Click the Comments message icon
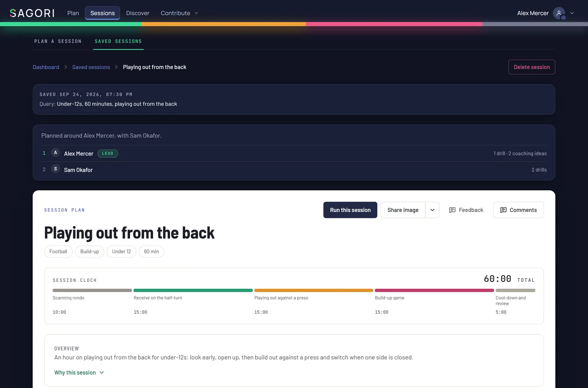588x388 pixels. (503, 210)
